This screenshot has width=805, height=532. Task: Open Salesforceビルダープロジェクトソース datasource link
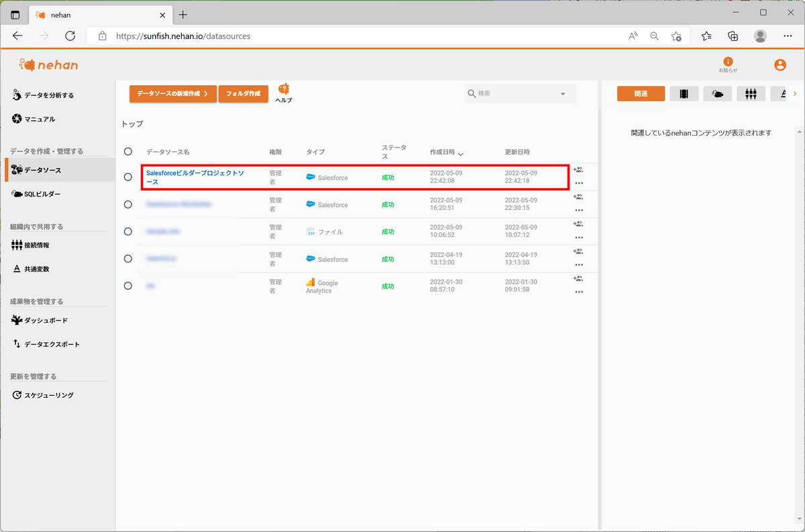click(195, 177)
